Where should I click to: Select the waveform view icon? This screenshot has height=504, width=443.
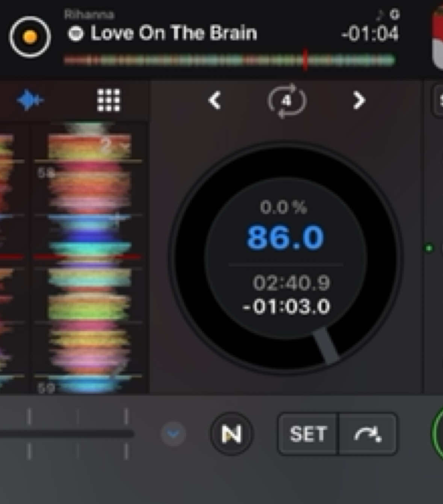point(30,100)
